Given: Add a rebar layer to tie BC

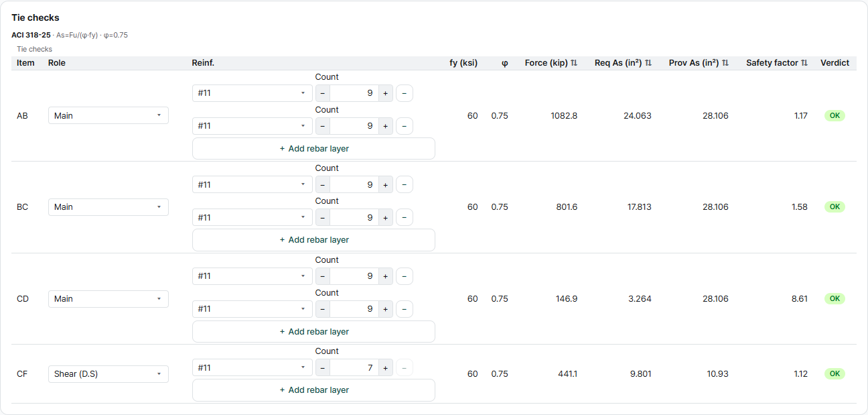Looking at the screenshot, I should 313,240.
